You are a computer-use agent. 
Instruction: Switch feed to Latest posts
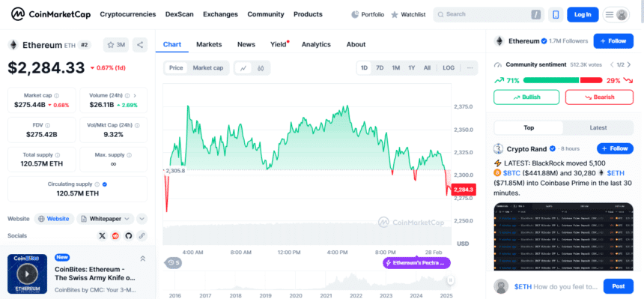pos(598,127)
